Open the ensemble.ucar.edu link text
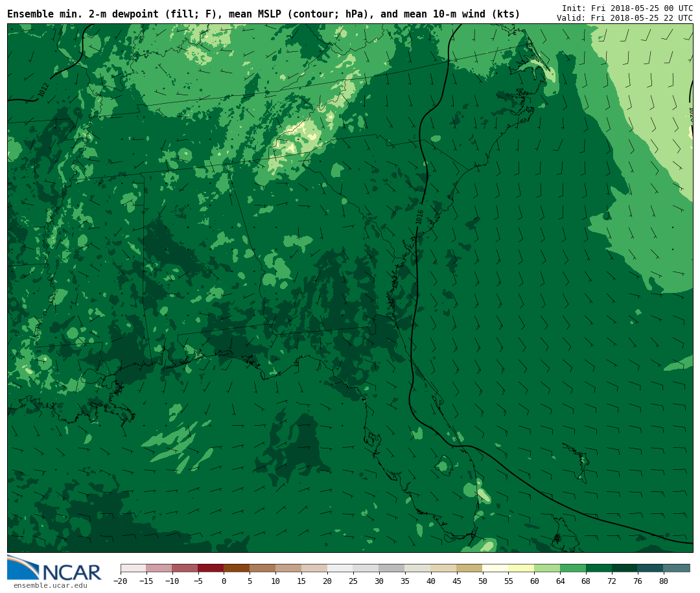Viewport: 700px width, 593px height. (50, 586)
